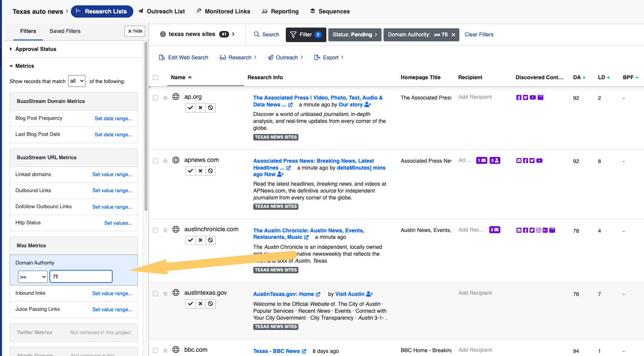Star the austintexas.gov record
Screen dimensions: 644x356
coord(165,294)
